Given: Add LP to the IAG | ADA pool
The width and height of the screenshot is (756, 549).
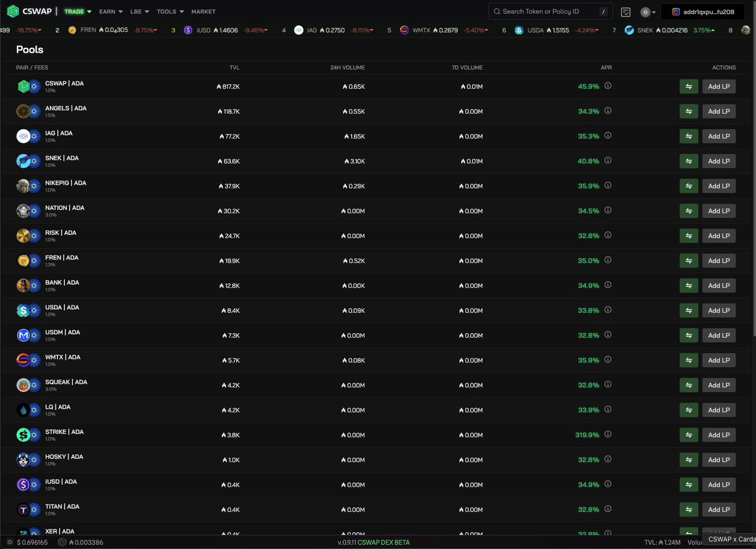Looking at the screenshot, I should coord(719,136).
